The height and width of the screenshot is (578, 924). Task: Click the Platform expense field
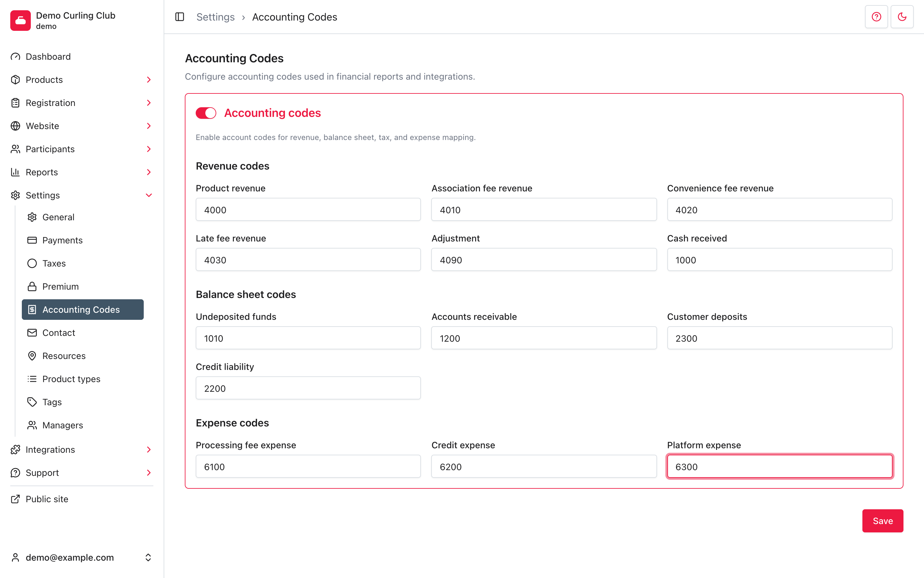click(x=779, y=466)
